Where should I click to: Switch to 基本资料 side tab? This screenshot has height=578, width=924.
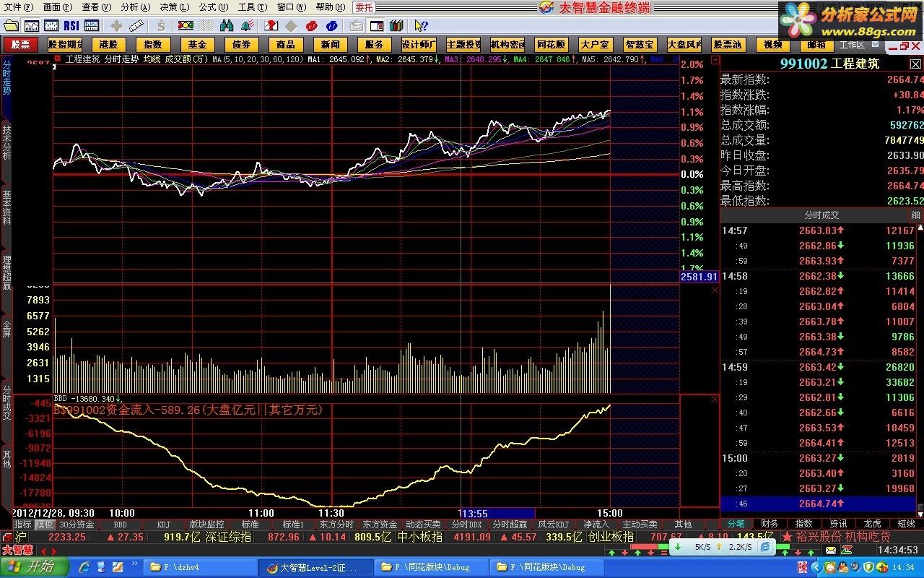coord(6,207)
